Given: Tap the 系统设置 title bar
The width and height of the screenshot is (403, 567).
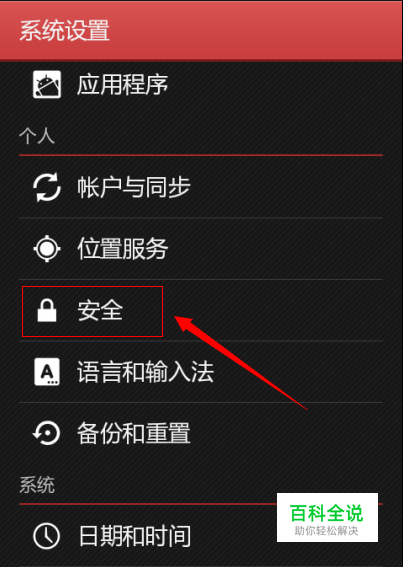Looking at the screenshot, I should (201, 30).
